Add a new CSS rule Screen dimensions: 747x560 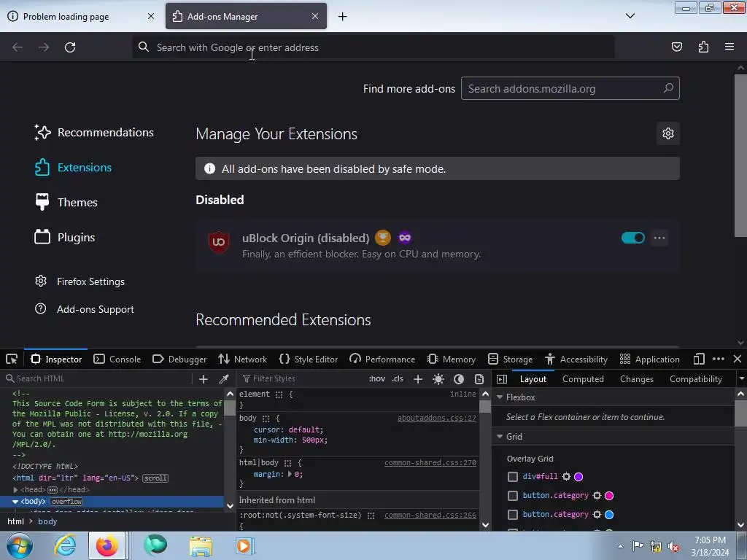418,379
